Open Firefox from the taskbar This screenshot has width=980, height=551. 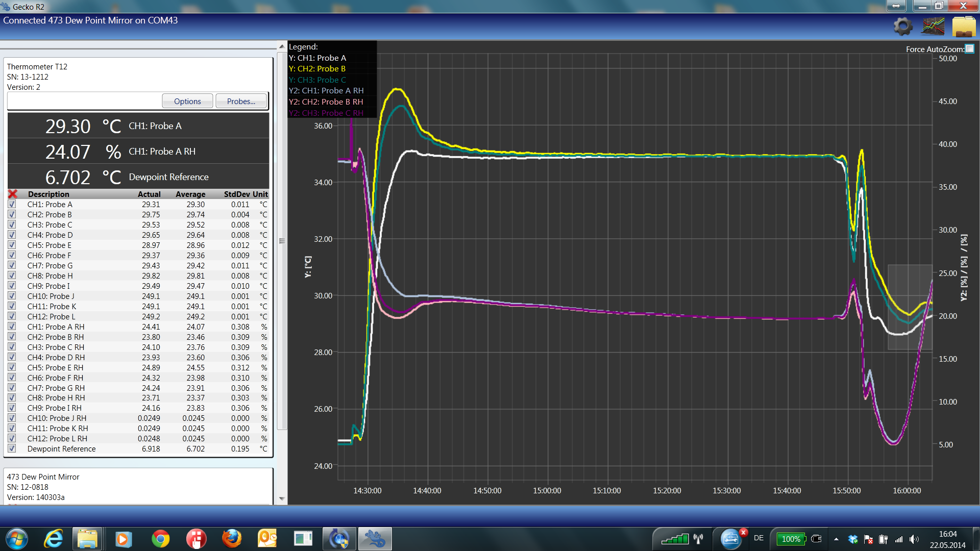(x=232, y=539)
